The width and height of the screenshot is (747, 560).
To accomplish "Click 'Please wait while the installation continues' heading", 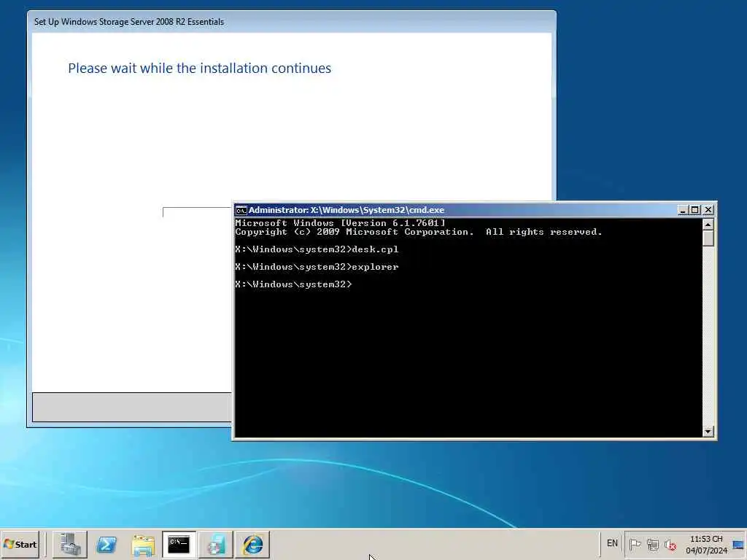I will 200,68.
